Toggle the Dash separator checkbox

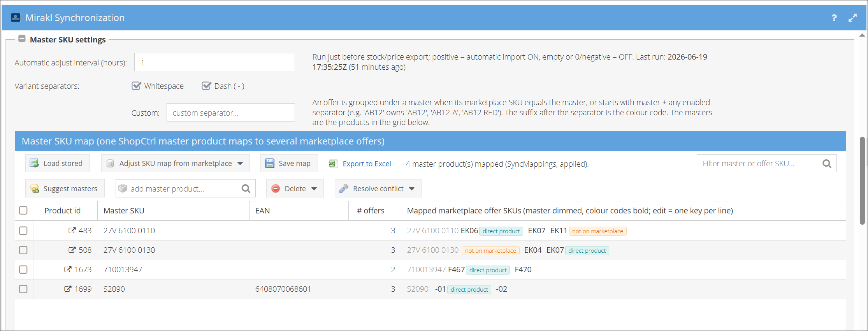pos(206,86)
